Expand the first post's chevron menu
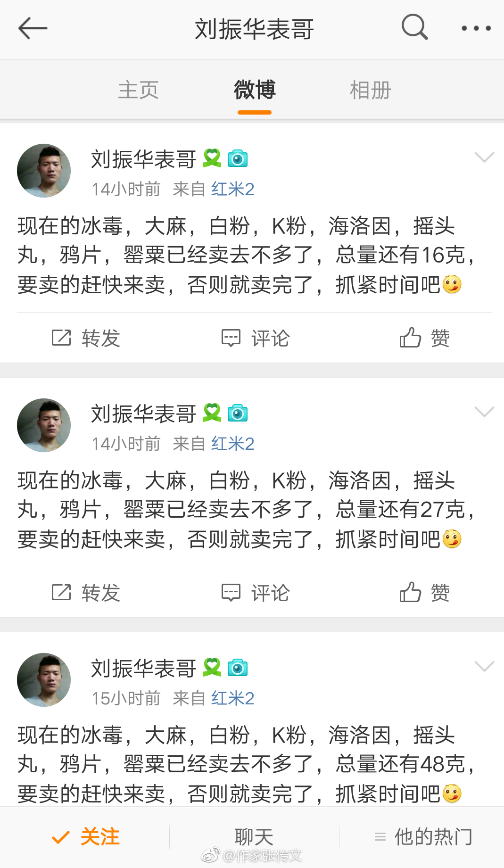504x868 pixels. 484,157
